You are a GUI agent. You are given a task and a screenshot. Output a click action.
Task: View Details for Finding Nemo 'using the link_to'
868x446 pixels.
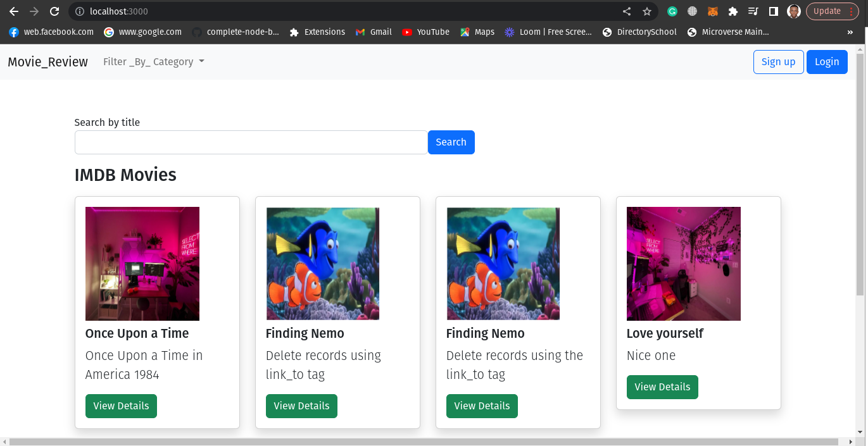pyautogui.click(x=482, y=406)
